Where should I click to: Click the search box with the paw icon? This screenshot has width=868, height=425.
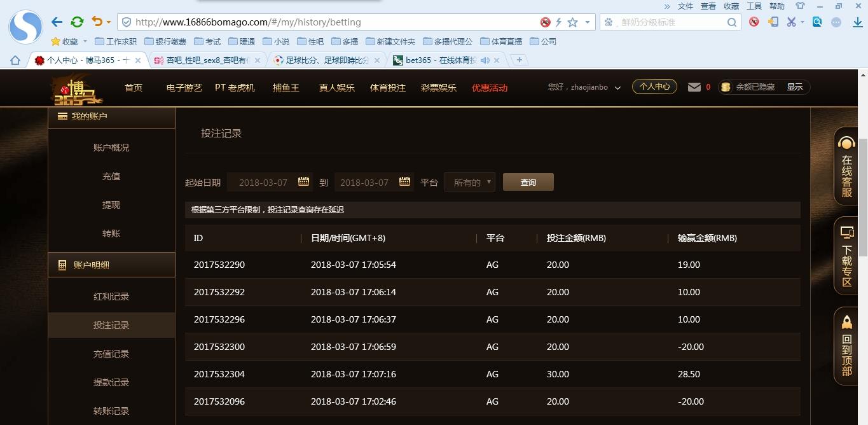tap(670, 22)
